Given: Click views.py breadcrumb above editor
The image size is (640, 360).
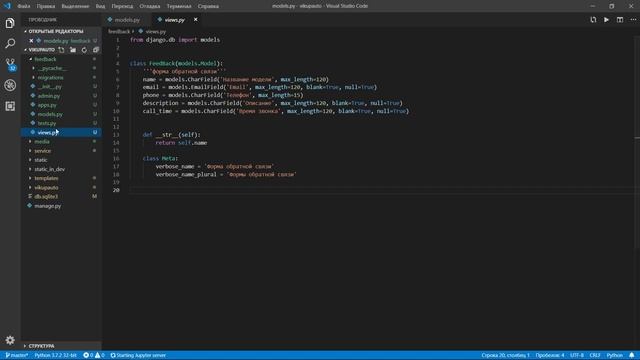Looking at the screenshot, I should click(x=156, y=31).
